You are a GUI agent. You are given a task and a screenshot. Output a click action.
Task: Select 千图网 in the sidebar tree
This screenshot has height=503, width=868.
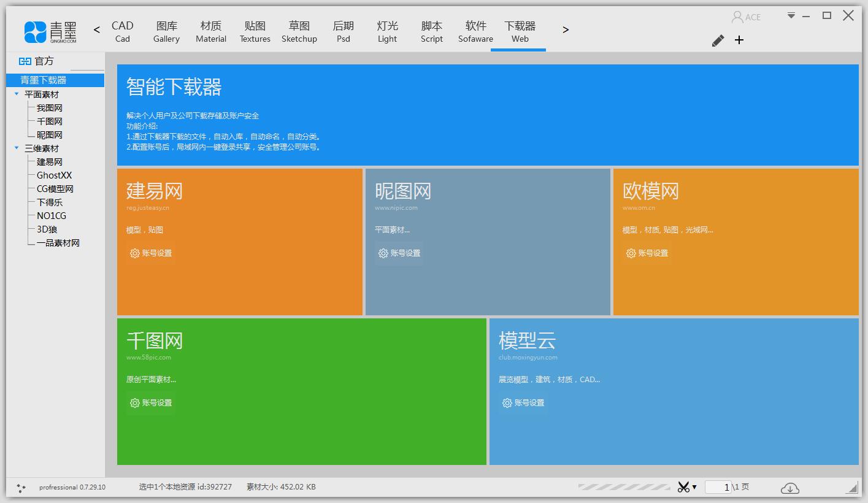50,121
